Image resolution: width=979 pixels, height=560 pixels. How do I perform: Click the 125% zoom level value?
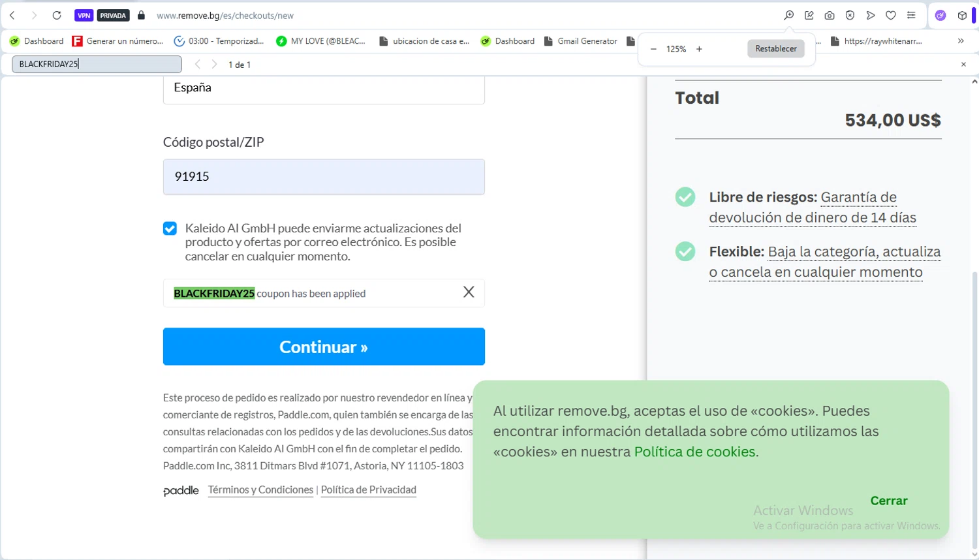tap(676, 49)
